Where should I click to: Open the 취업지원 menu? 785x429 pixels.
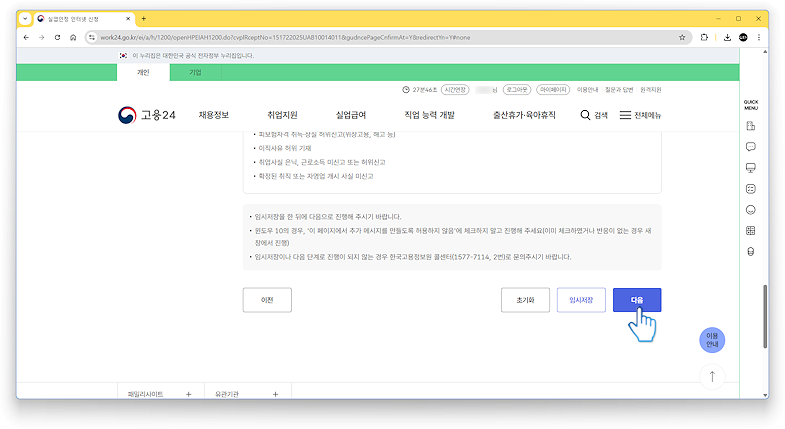coord(282,115)
